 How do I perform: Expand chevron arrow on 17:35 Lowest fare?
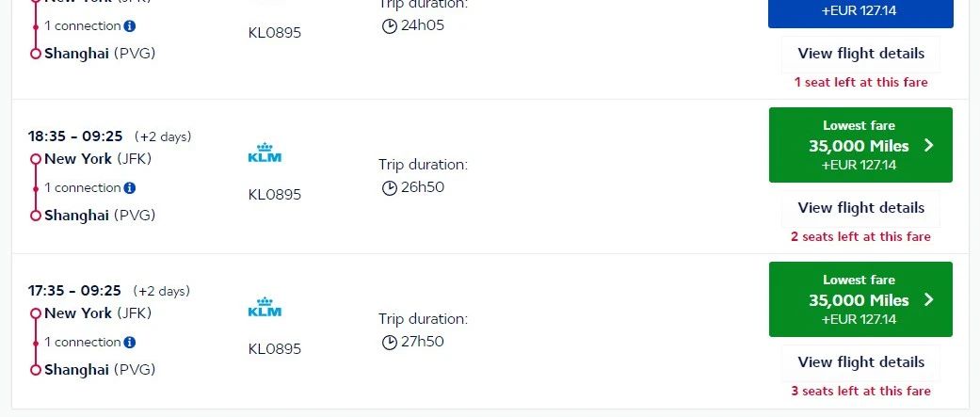click(x=929, y=300)
